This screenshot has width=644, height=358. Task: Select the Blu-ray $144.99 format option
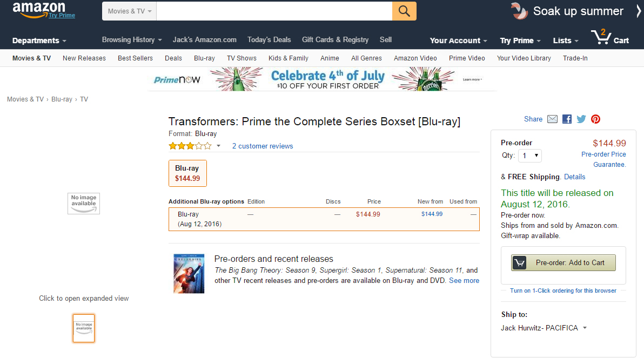coord(187,173)
